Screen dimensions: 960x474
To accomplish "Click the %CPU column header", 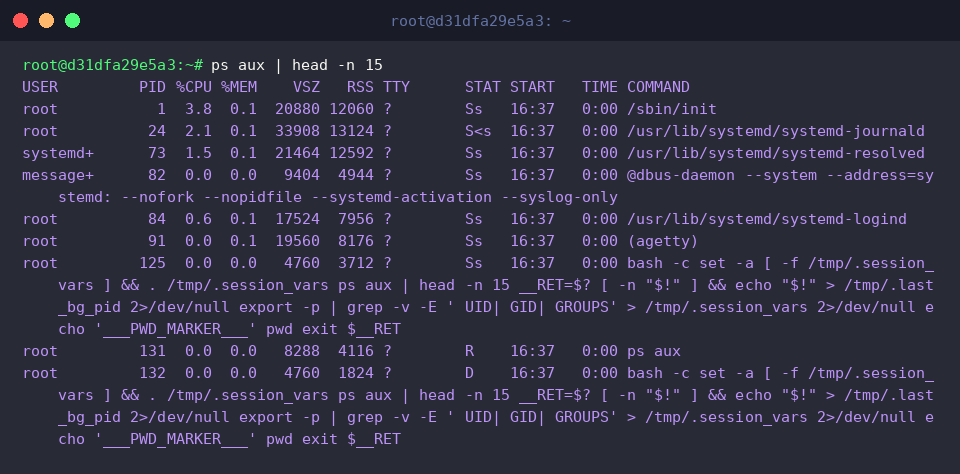I will pos(193,87).
